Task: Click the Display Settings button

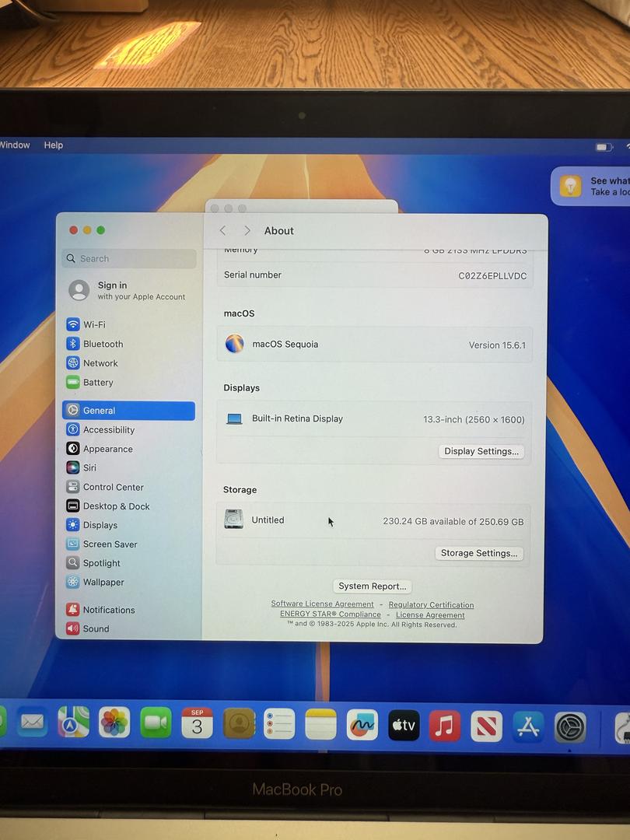Action: tap(481, 451)
